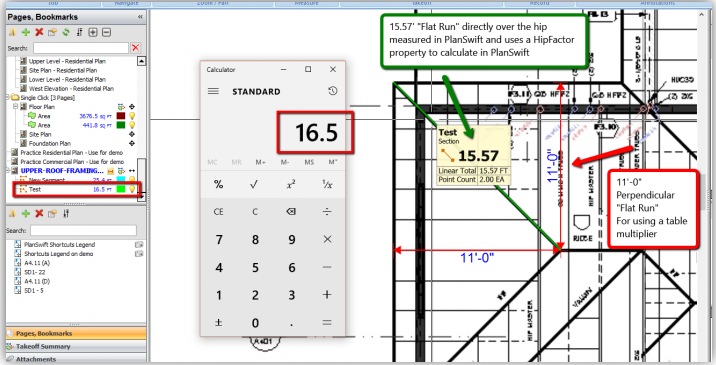716x365 pixels.
Task: Click the Calculator multiply key
Action: pyautogui.click(x=327, y=240)
